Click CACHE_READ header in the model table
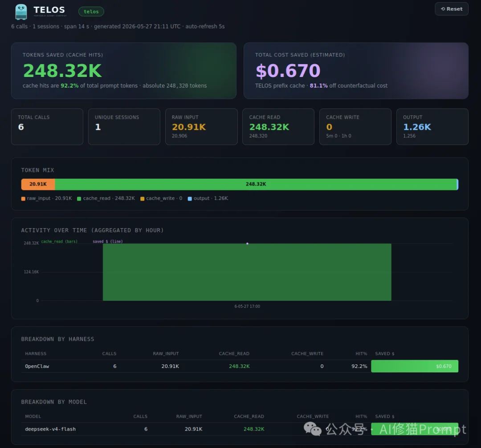 point(249,416)
